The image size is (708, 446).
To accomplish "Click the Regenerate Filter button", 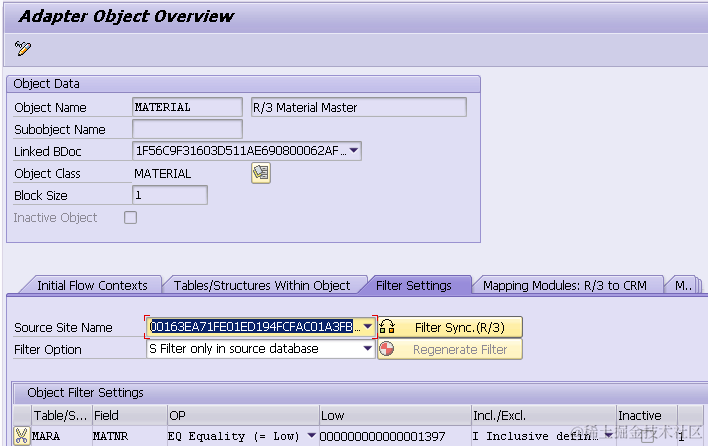I will pos(450,349).
